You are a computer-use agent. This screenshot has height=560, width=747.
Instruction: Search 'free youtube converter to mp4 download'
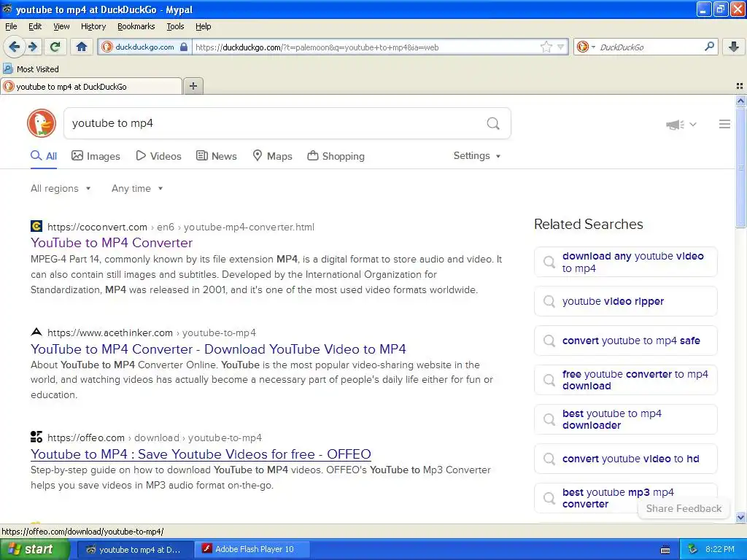[x=625, y=380]
